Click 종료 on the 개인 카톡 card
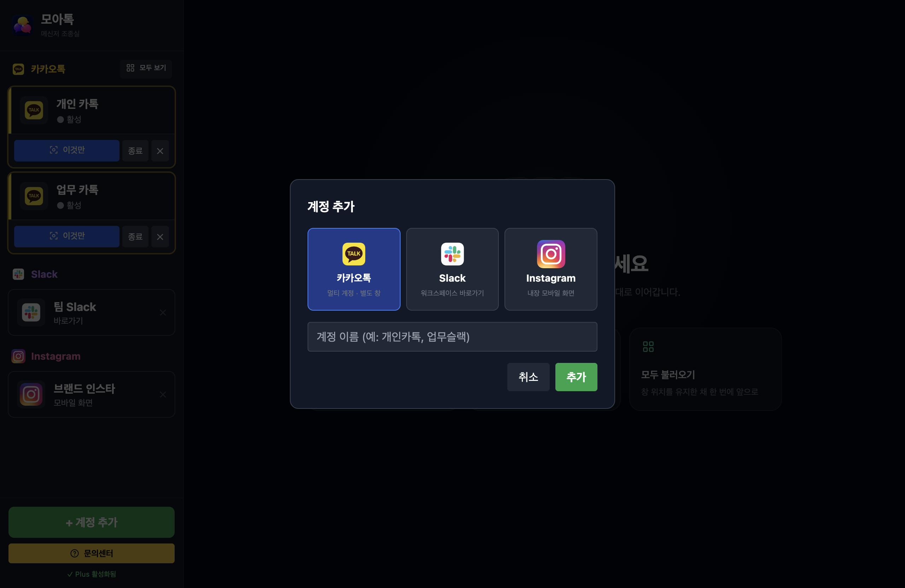The height and width of the screenshot is (588, 905). point(135,151)
